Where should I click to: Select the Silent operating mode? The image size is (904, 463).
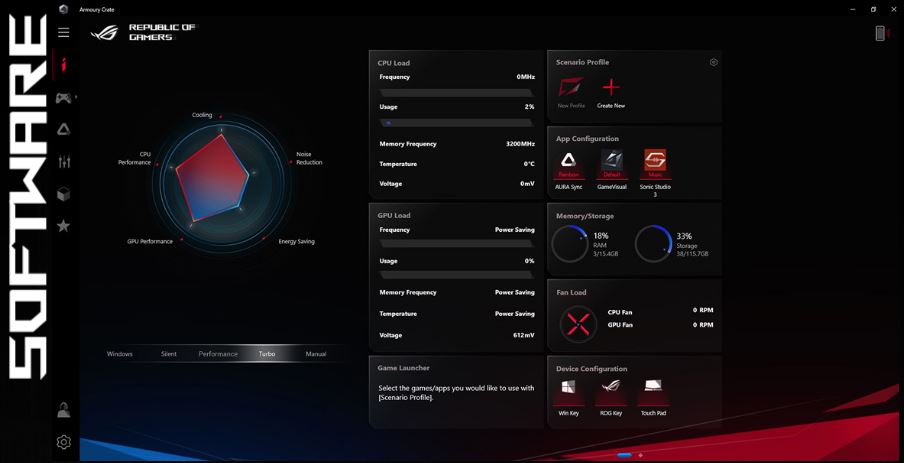[x=169, y=354]
